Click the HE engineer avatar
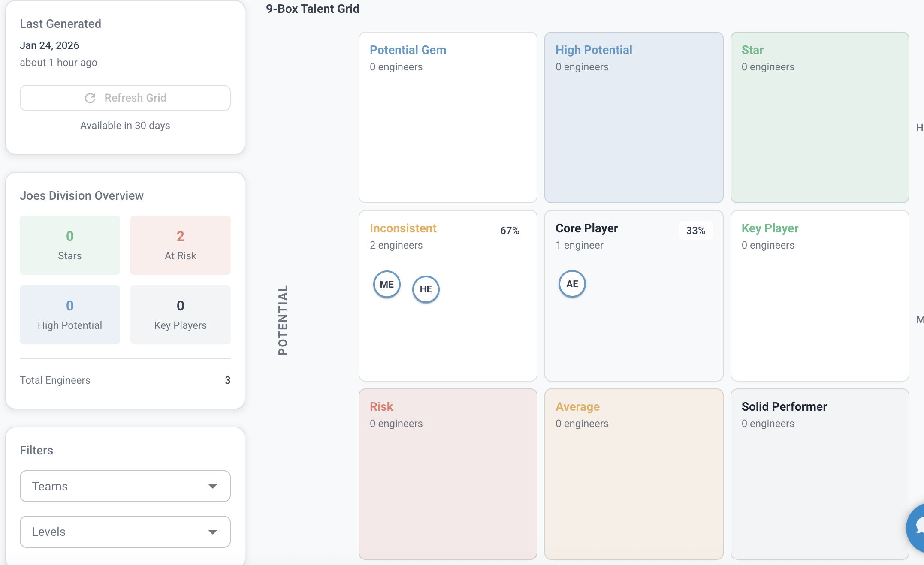 426,289
